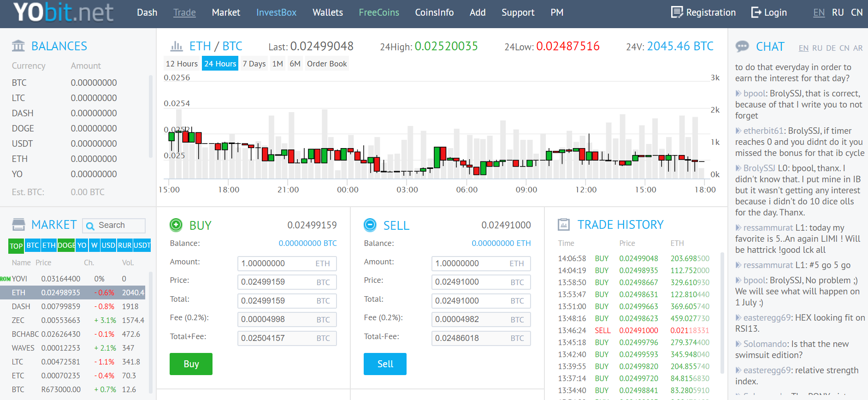Click the Balances list scrollbar
This screenshot has height=400, width=868.
151,117
